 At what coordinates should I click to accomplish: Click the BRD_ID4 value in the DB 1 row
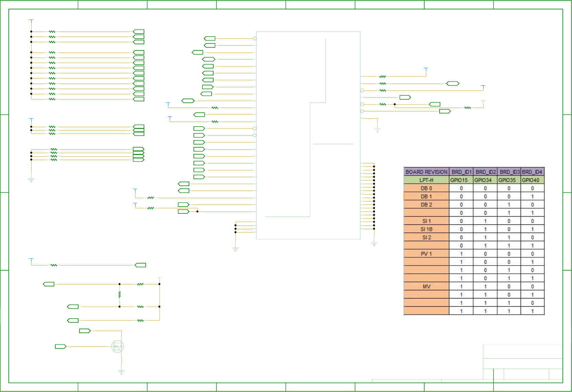(x=532, y=196)
